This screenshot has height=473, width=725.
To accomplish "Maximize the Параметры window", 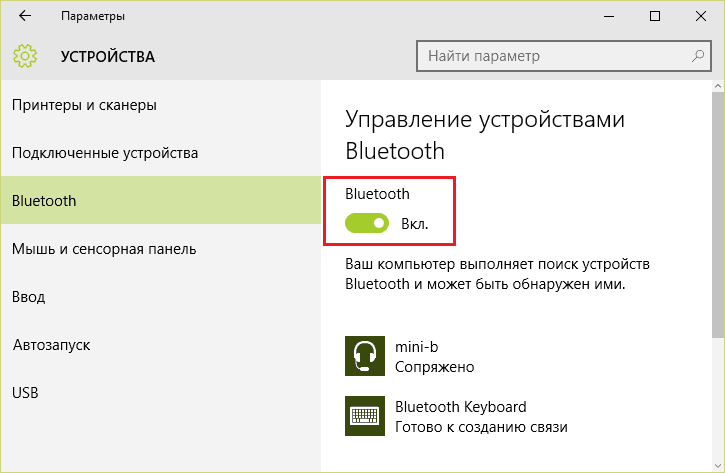I will [655, 16].
